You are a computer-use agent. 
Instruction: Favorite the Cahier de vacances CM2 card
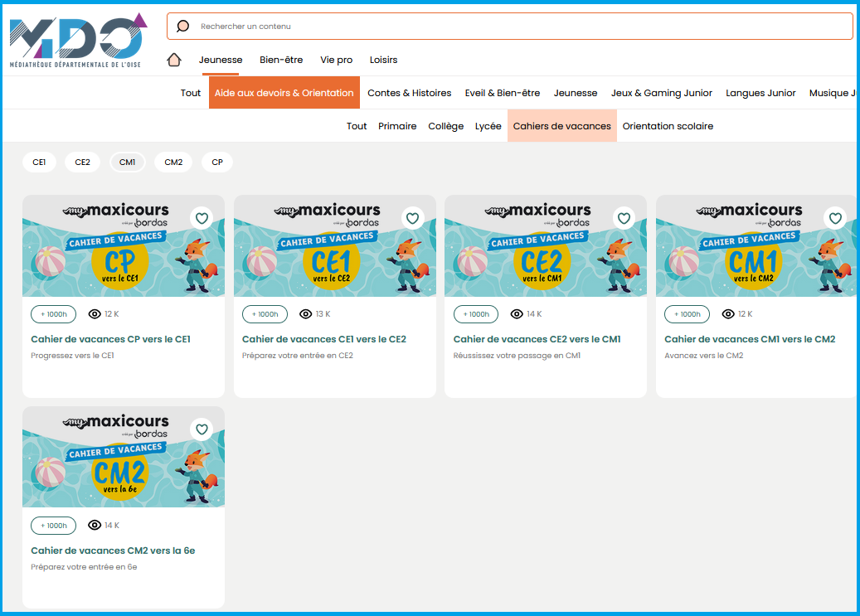point(202,429)
